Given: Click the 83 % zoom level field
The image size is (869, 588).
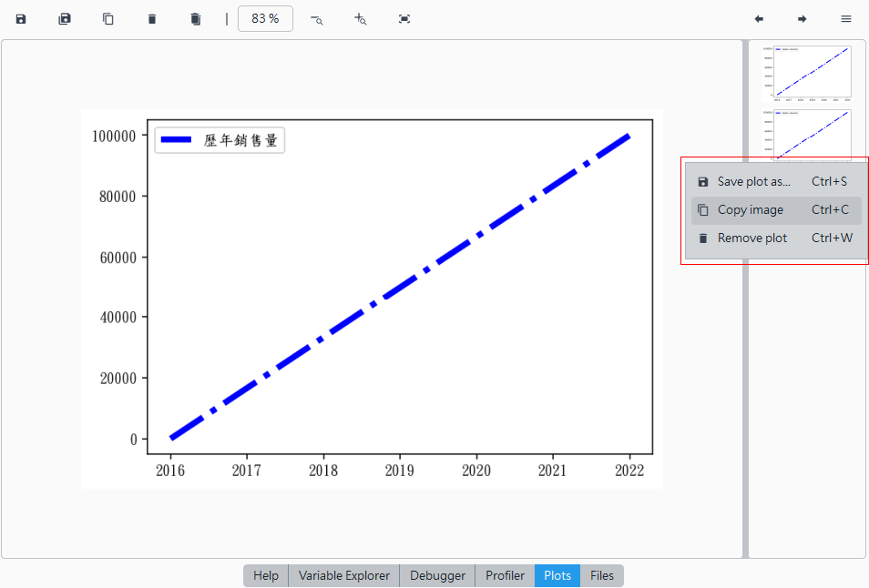Looking at the screenshot, I should tap(265, 19).
